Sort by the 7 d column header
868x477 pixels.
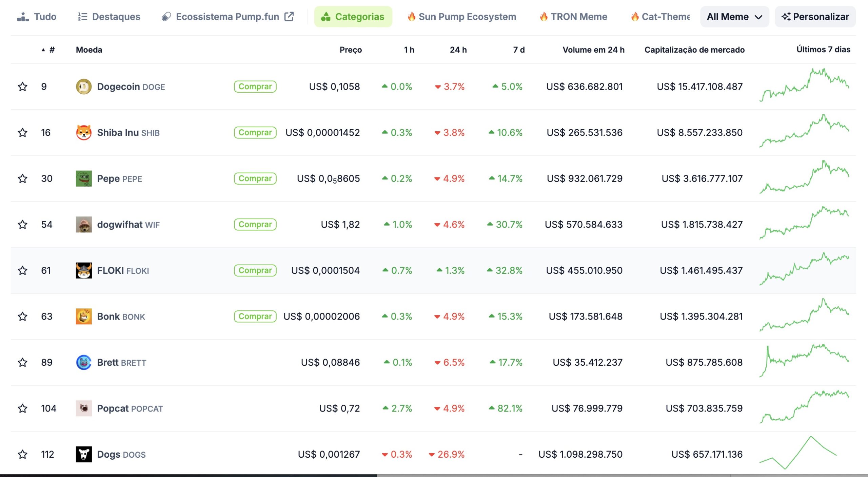click(519, 50)
